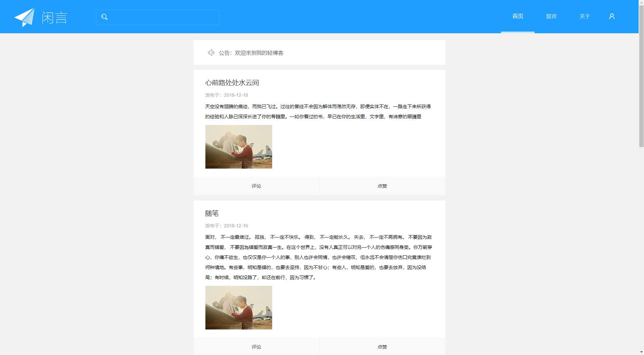Click 点赞 on the first post

[x=382, y=186]
